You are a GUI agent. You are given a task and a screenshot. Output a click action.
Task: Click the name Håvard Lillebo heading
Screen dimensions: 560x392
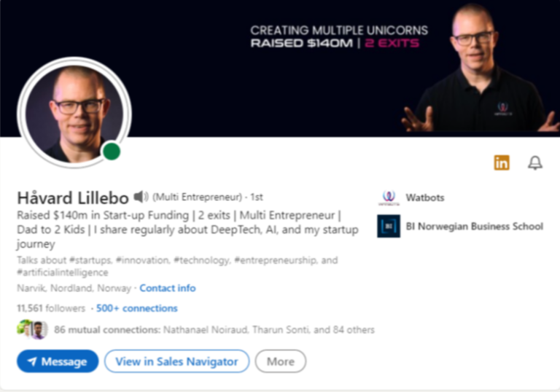[x=73, y=197]
